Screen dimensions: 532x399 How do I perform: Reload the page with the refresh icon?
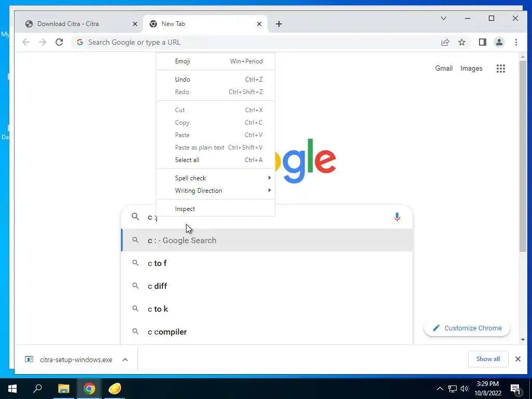59,42
